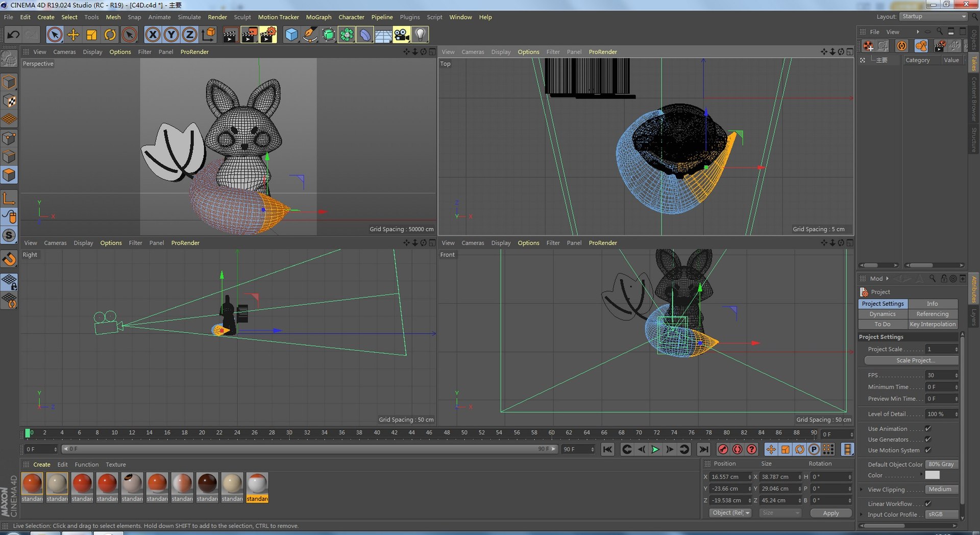Viewport: 980px width, 535px height.
Task: Add a Camera object from toolbar
Action: pos(402,35)
